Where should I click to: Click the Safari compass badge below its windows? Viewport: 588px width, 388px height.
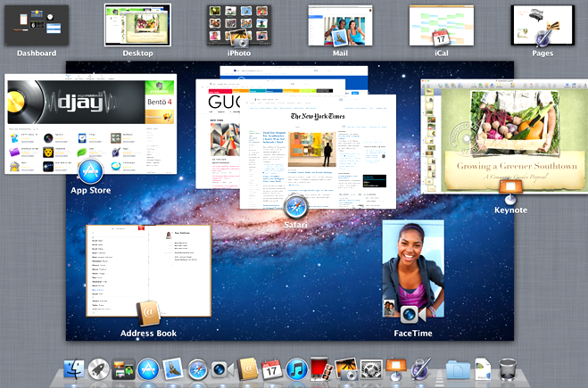pos(296,207)
